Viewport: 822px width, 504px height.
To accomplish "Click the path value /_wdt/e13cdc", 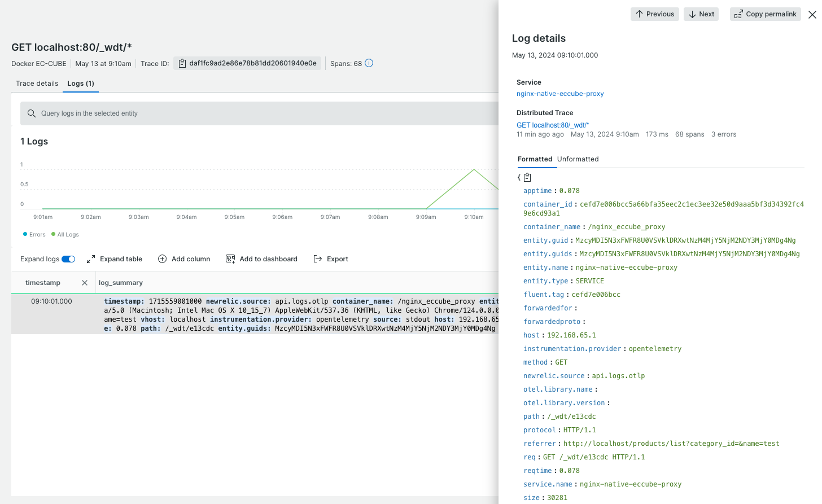I will (x=571, y=417).
